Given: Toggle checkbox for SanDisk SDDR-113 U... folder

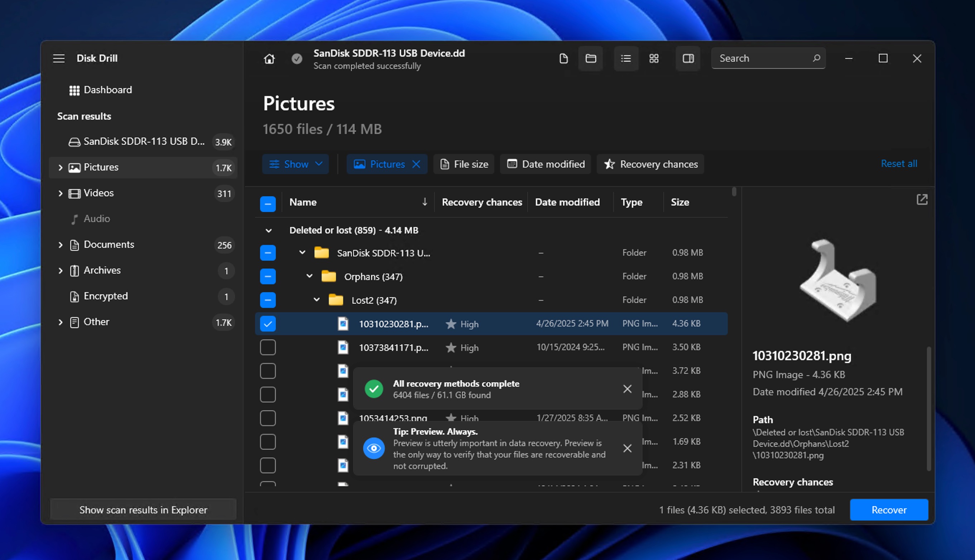Looking at the screenshot, I should (268, 253).
